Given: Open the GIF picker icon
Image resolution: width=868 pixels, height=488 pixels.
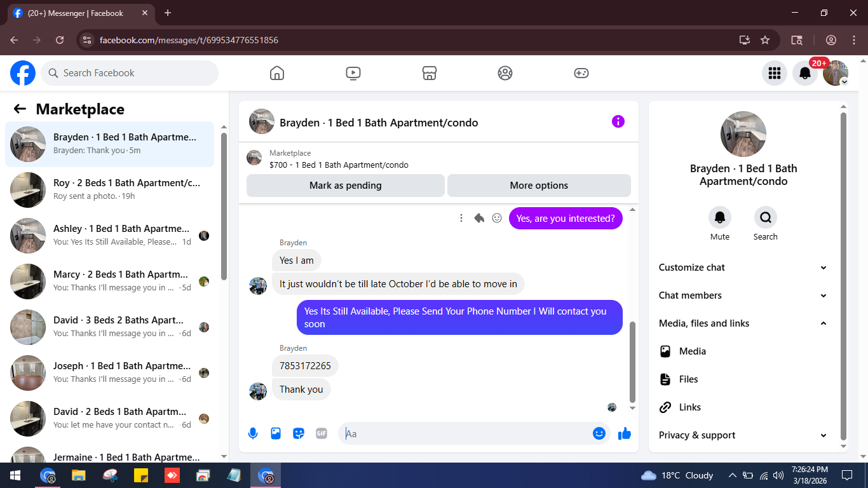Looking at the screenshot, I should [x=322, y=433].
